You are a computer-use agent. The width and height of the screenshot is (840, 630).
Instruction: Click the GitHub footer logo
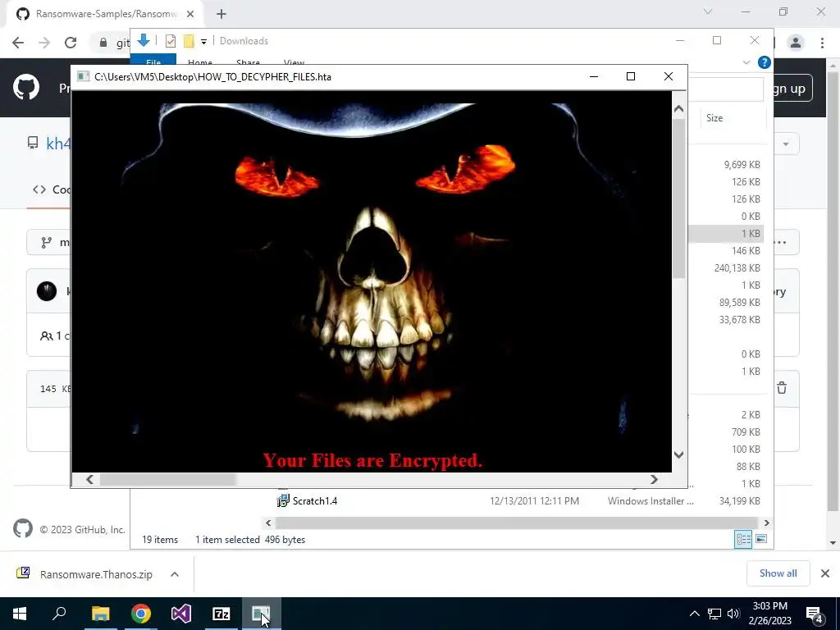pyautogui.click(x=22, y=529)
